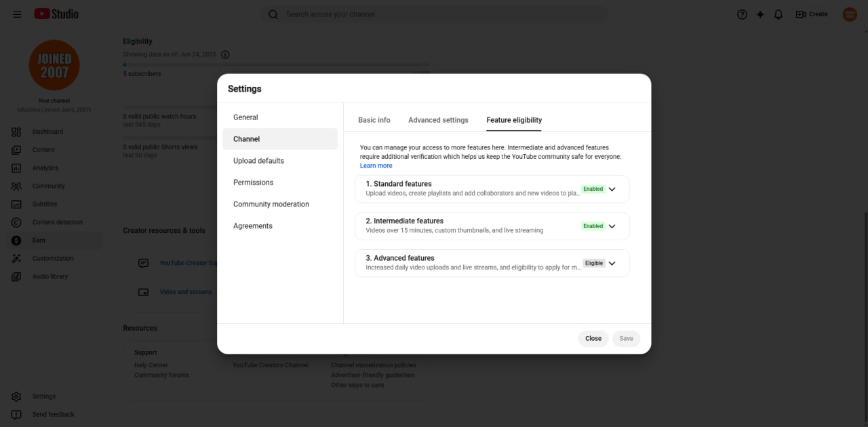Click the Audio library label

click(50, 276)
